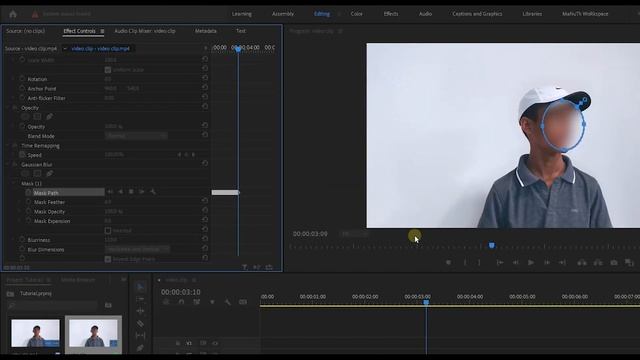The image size is (640, 360).
Task: Track selected mask forward
Action: (142, 192)
